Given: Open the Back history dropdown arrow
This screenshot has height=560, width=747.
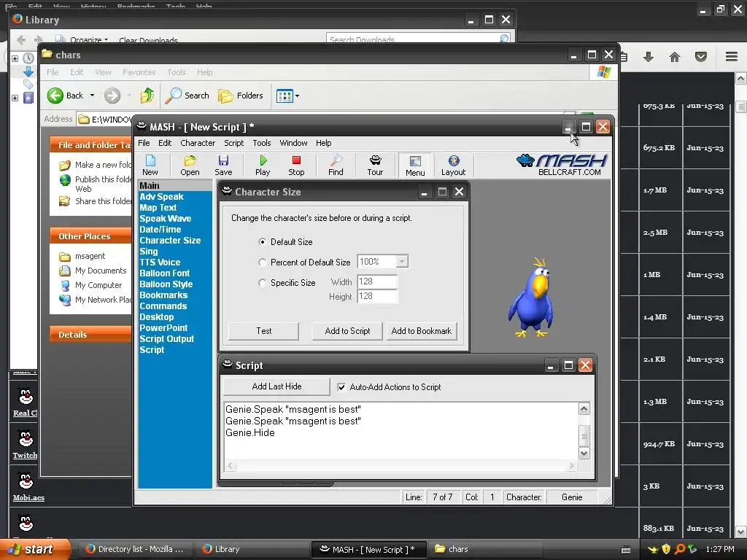Looking at the screenshot, I should tap(92, 96).
